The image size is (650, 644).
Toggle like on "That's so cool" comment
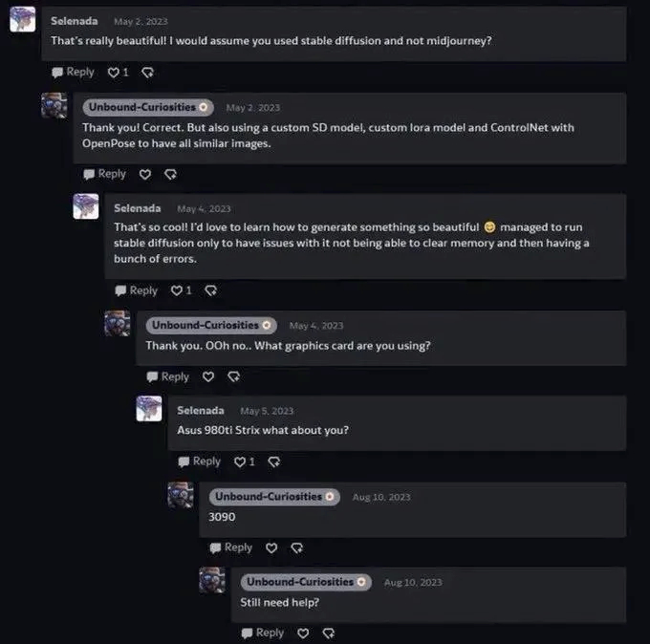pos(177,290)
